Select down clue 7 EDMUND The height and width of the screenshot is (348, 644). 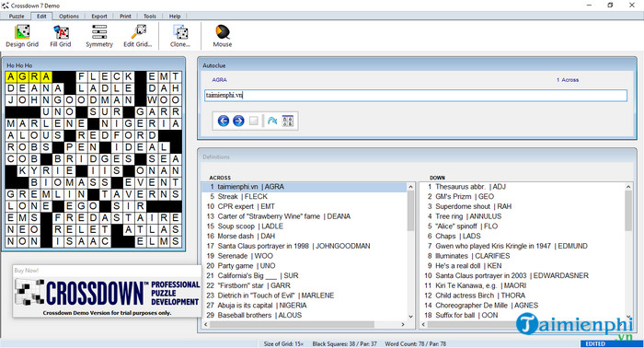pos(523,246)
